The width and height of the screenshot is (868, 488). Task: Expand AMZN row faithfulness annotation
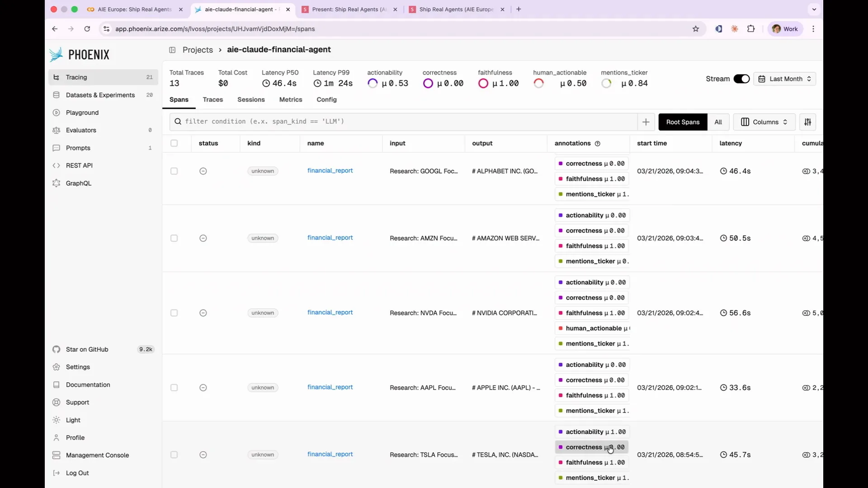click(x=592, y=246)
